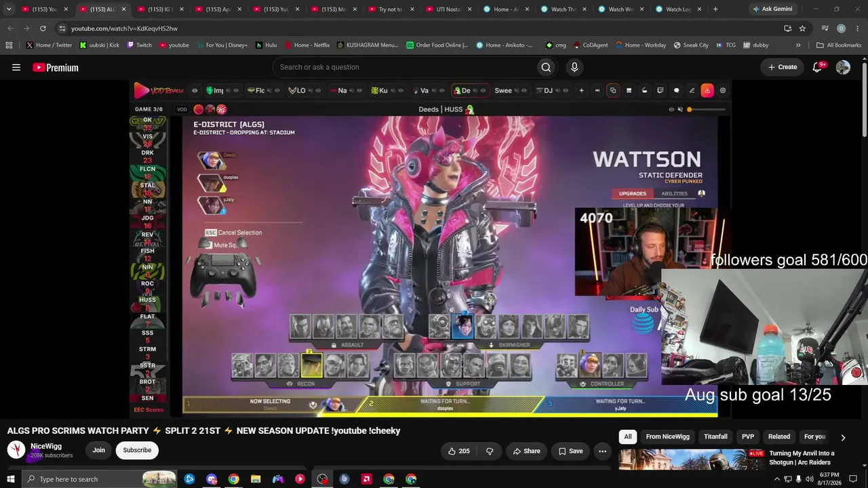868x488 pixels.
Task: Open more actions ellipsis menu under video
Action: [602, 451]
